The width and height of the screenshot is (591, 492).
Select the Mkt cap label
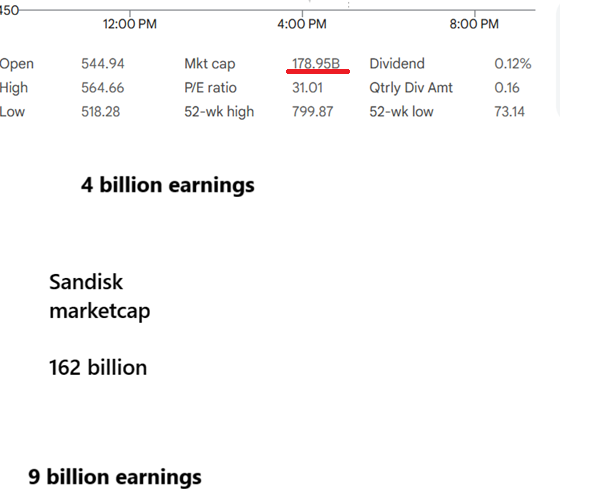[210, 64]
